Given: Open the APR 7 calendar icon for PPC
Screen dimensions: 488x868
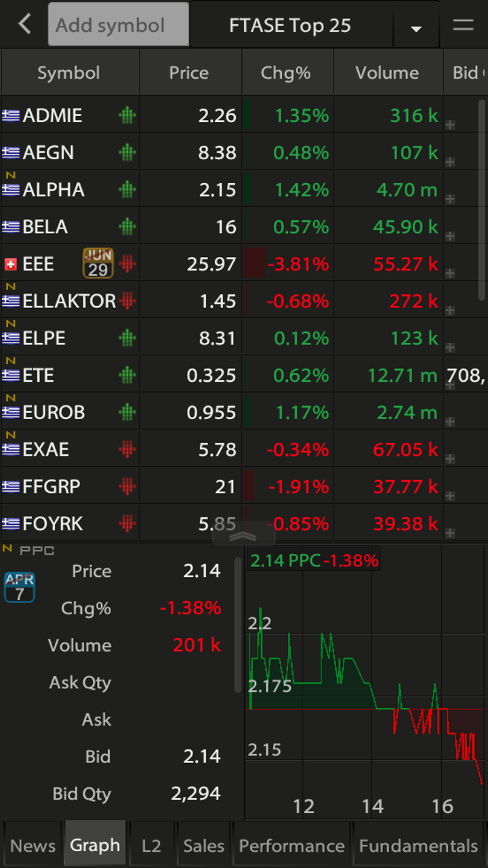Looking at the screenshot, I should click(19, 587).
